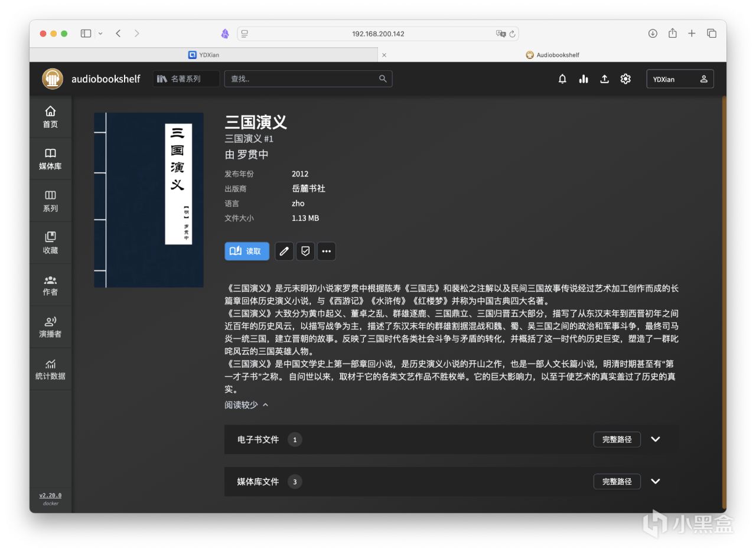Image resolution: width=756 pixels, height=552 pixels.
Task: Open the YDXian user menu
Action: point(680,79)
